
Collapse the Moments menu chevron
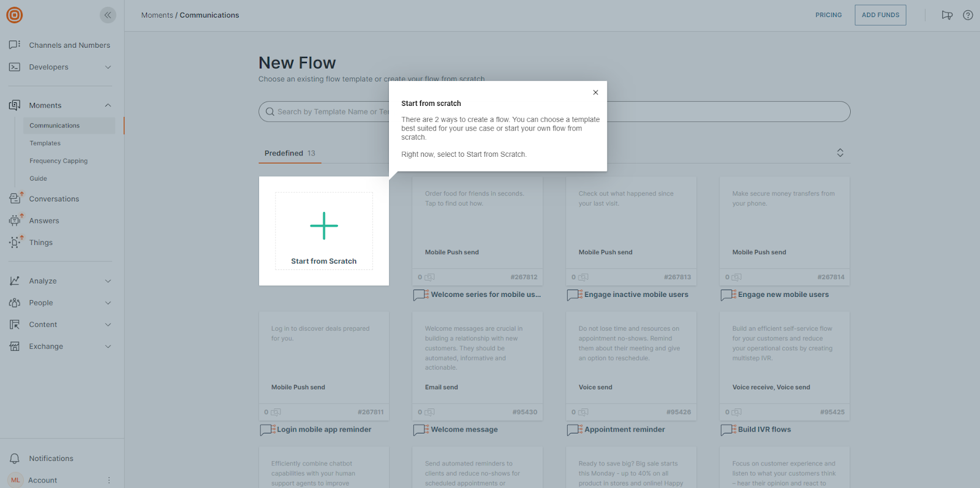pyautogui.click(x=108, y=105)
